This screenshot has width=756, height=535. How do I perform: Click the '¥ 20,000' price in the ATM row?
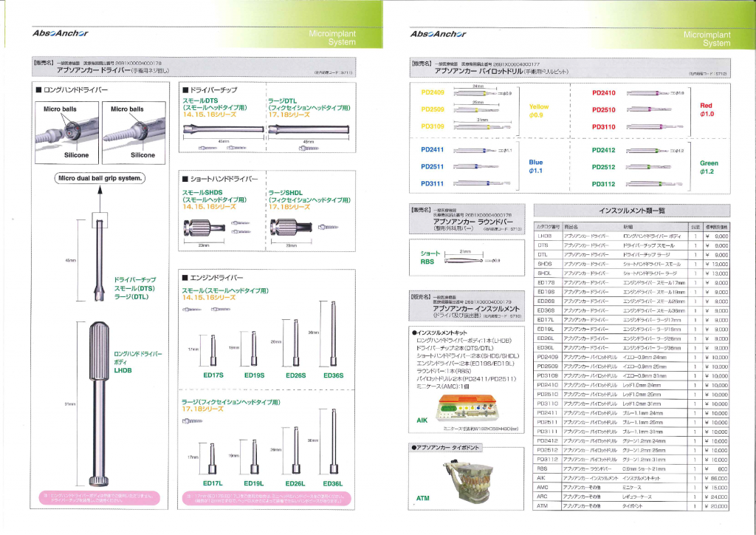pos(716,506)
